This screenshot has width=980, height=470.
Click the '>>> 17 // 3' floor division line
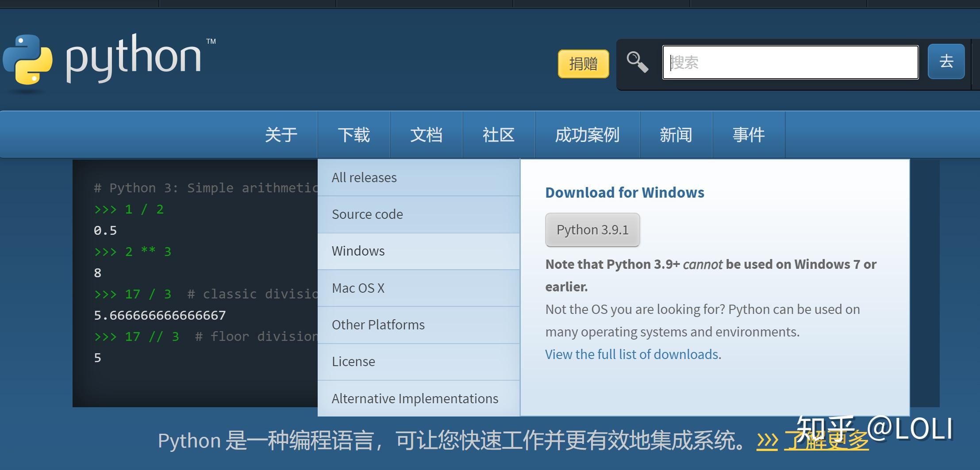pos(206,336)
